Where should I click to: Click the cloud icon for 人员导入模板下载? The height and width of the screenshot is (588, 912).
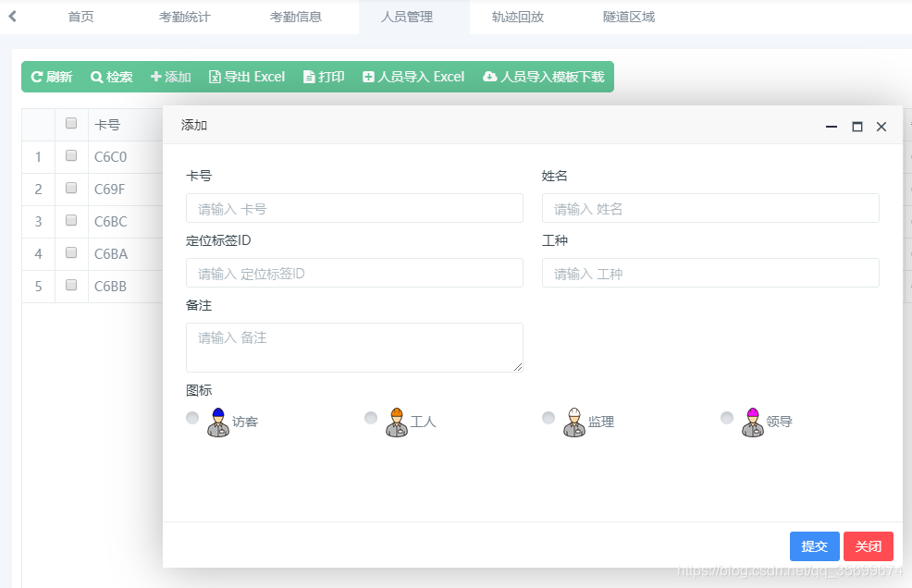tap(489, 78)
